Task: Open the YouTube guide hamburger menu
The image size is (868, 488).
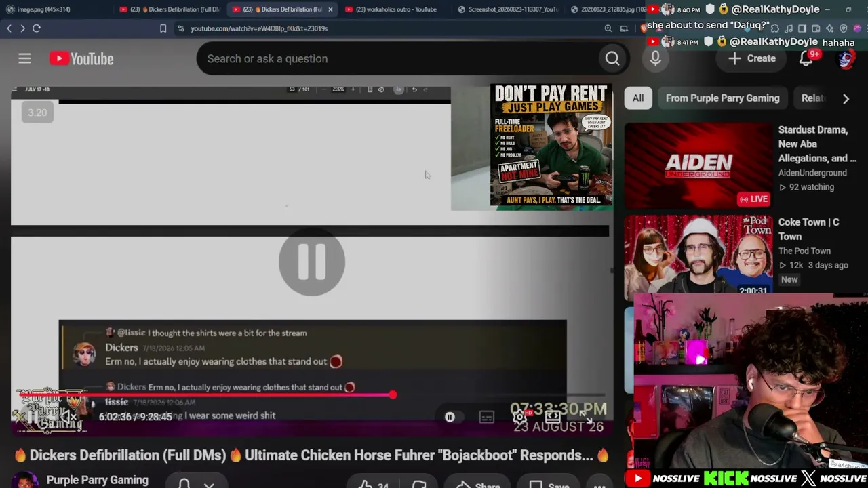Action: [24, 59]
